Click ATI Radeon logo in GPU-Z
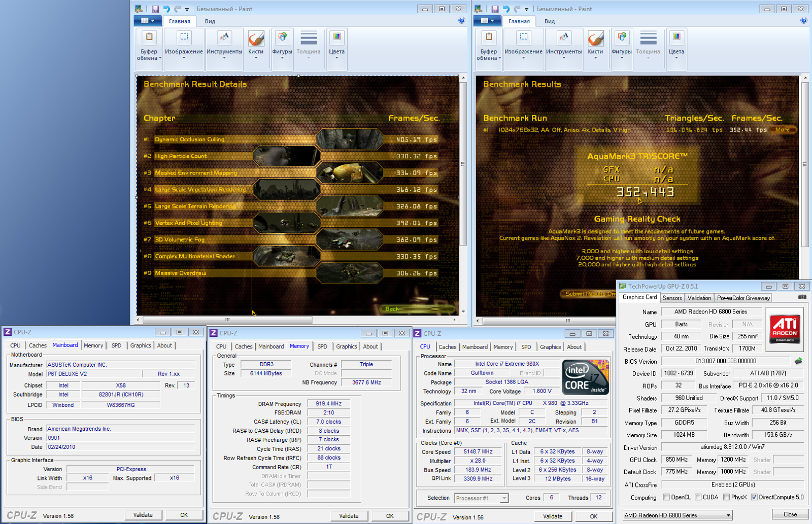Screen dimensions: 812x524 [785, 329]
